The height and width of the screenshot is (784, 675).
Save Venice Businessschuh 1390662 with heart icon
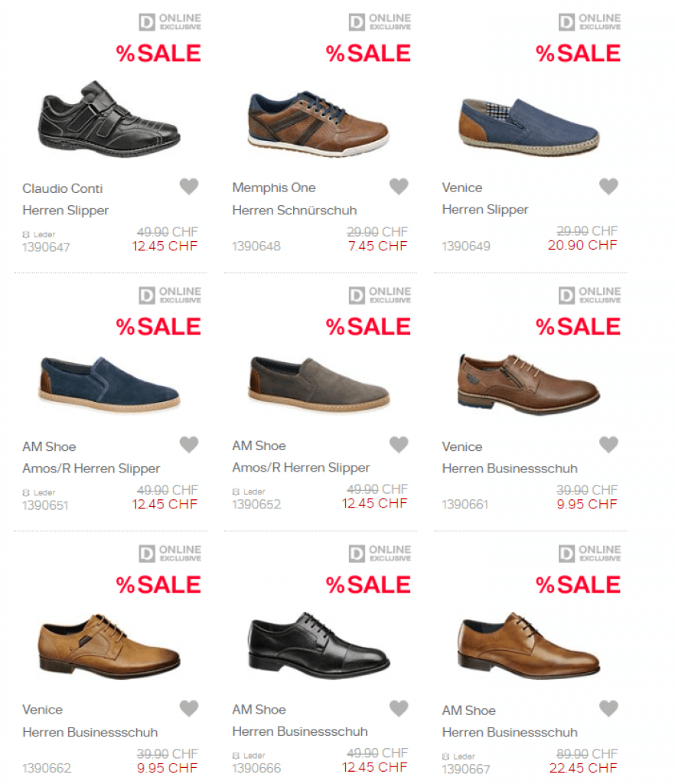click(189, 708)
